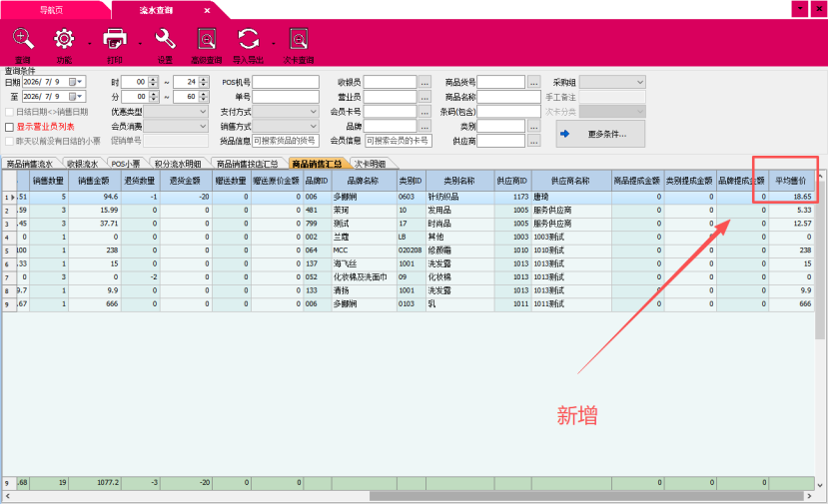Switch to the 积分流水明细 tab

(x=178, y=164)
